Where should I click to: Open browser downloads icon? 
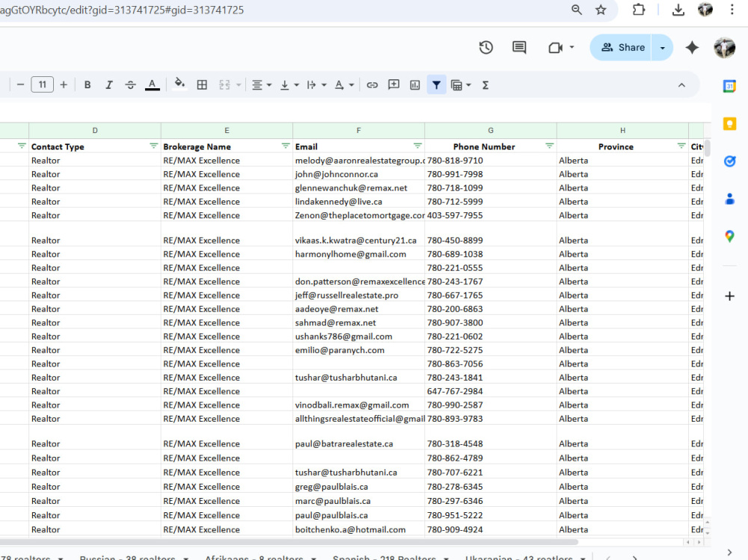pyautogui.click(x=678, y=10)
